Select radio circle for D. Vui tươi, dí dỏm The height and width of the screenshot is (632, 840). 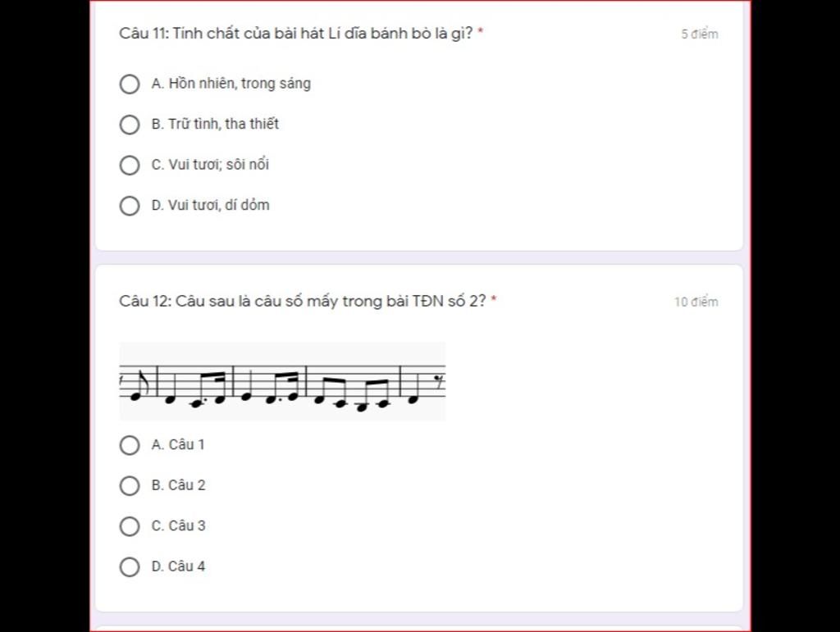point(130,206)
